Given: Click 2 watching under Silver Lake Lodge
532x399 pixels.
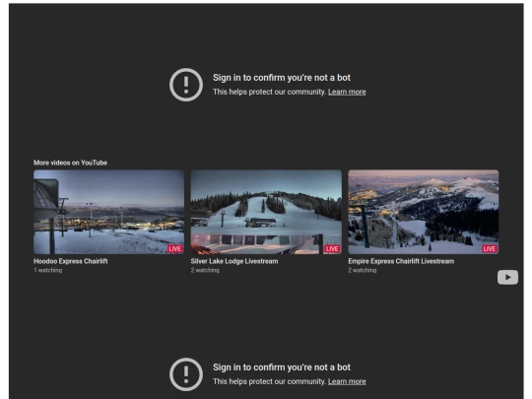Looking at the screenshot, I should pos(205,270).
